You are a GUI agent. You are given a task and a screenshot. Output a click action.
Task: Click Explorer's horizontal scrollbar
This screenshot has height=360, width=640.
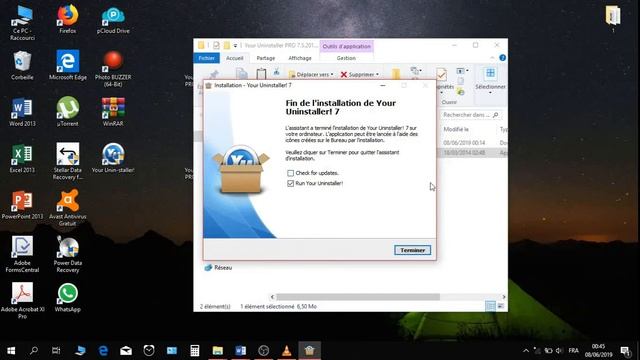click(x=358, y=297)
